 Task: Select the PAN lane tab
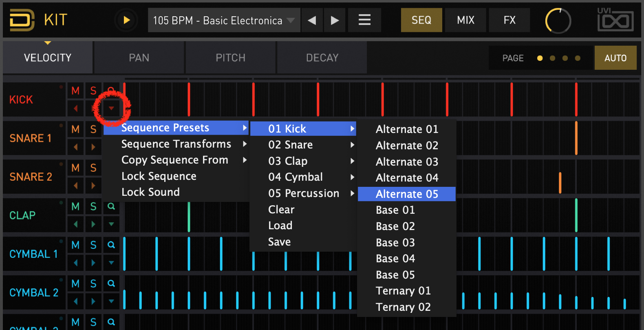pos(139,58)
